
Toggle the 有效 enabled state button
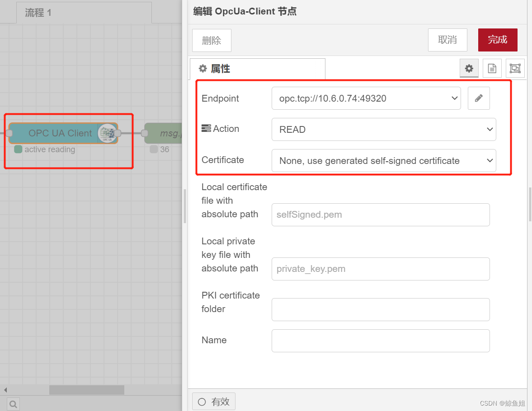214,402
